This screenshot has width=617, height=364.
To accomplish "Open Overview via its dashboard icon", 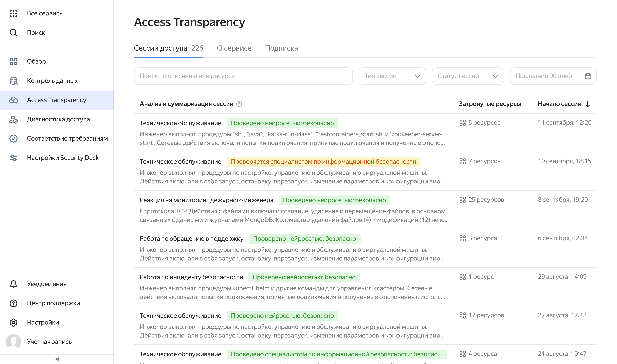I will click(x=13, y=62).
